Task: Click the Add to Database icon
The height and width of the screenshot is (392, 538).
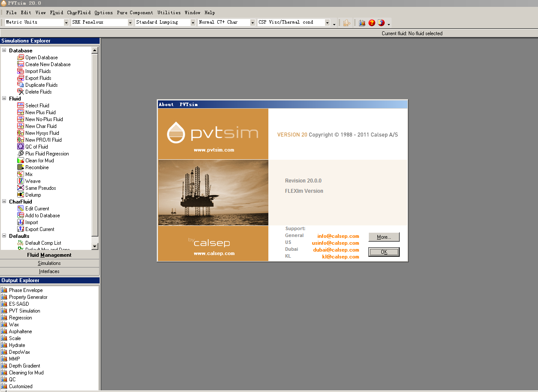Action: point(21,215)
